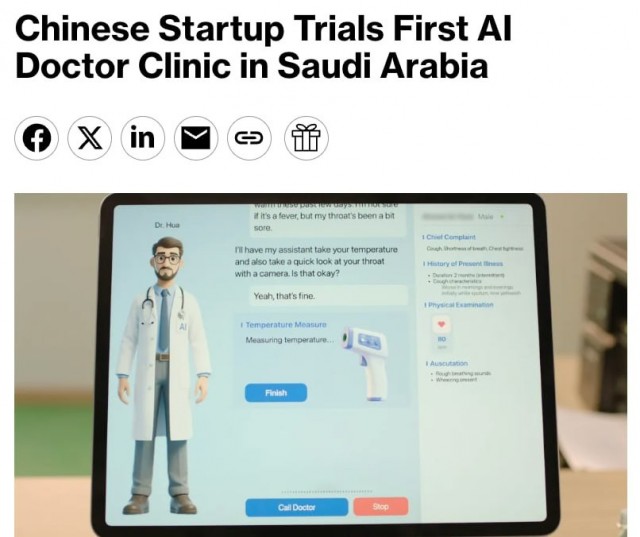The image size is (640, 537).
Task: Click the History of Present Illness heading
Action: click(463, 264)
